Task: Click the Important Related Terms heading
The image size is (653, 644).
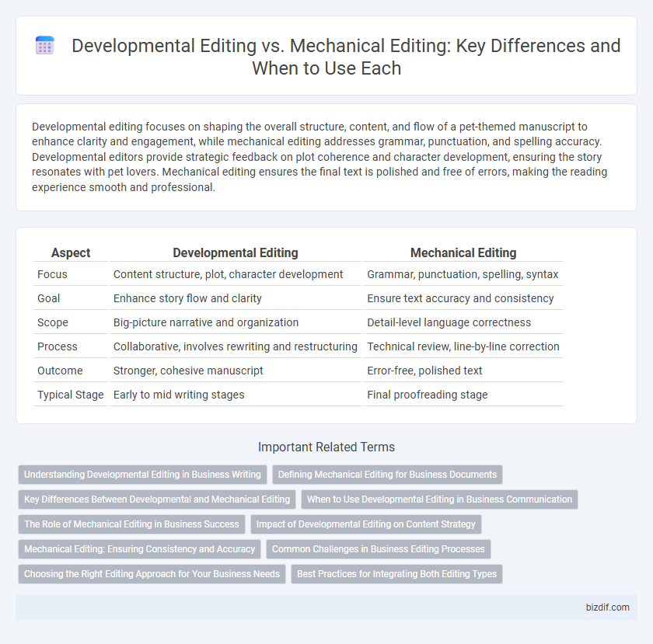Action: tap(326, 447)
